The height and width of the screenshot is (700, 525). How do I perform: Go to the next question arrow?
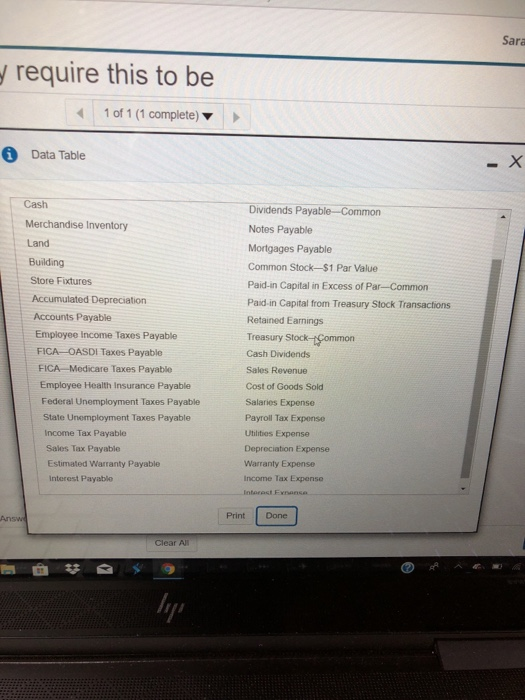pos(236,117)
